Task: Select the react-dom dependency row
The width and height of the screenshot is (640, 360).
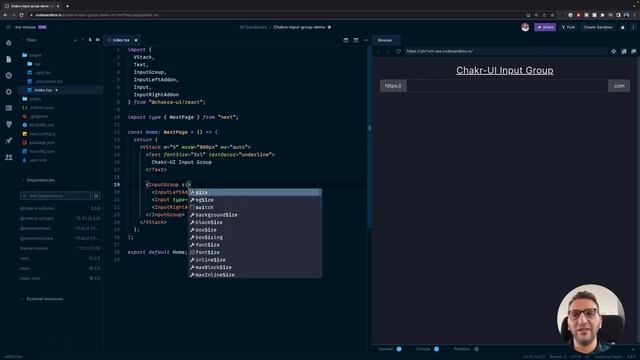Action: tap(60, 278)
